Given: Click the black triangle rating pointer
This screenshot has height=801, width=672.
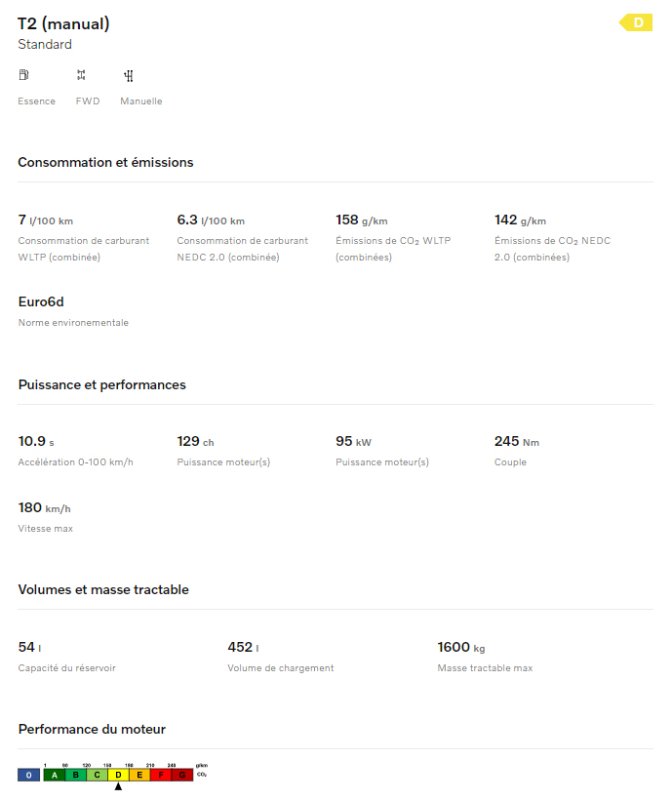Looking at the screenshot, I should tap(118, 786).
